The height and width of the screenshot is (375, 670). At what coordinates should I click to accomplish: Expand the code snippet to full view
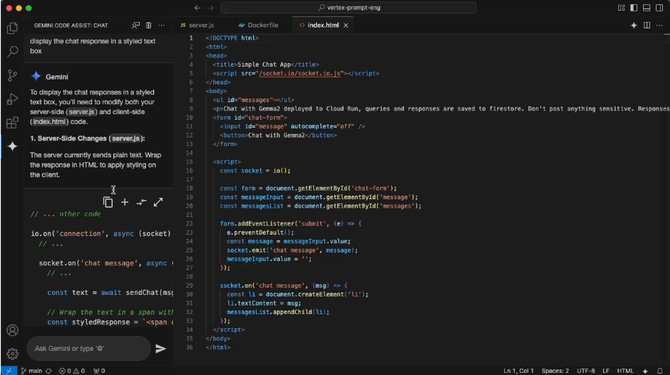(x=158, y=202)
